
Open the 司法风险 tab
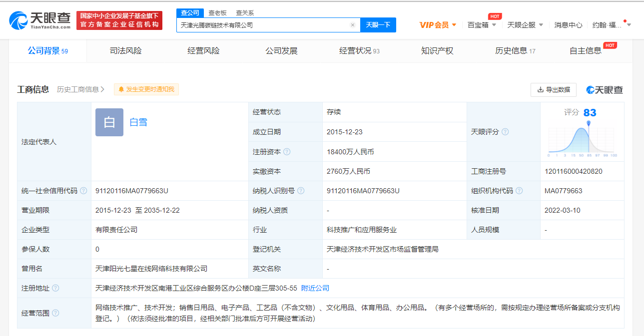(x=125, y=51)
